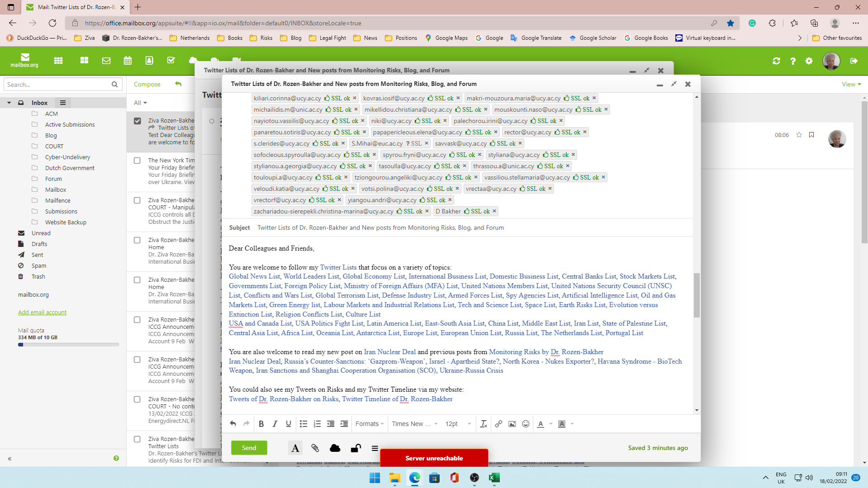Click the Subject field

[x=457, y=227]
